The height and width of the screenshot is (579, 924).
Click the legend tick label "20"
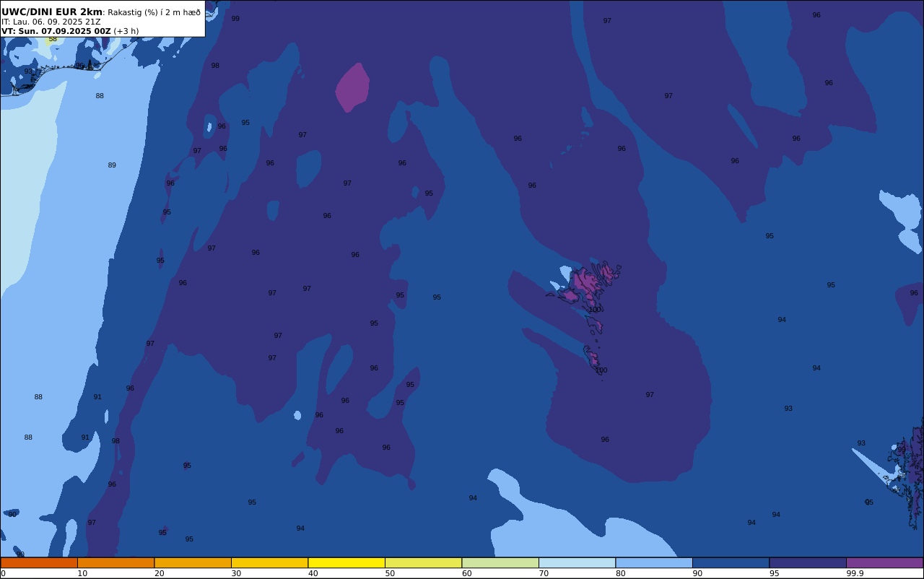(159, 573)
